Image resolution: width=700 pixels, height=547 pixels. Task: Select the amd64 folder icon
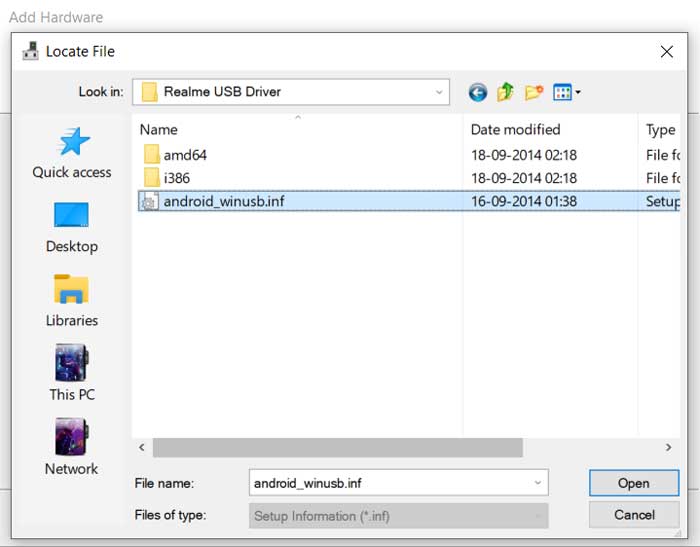click(151, 154)
